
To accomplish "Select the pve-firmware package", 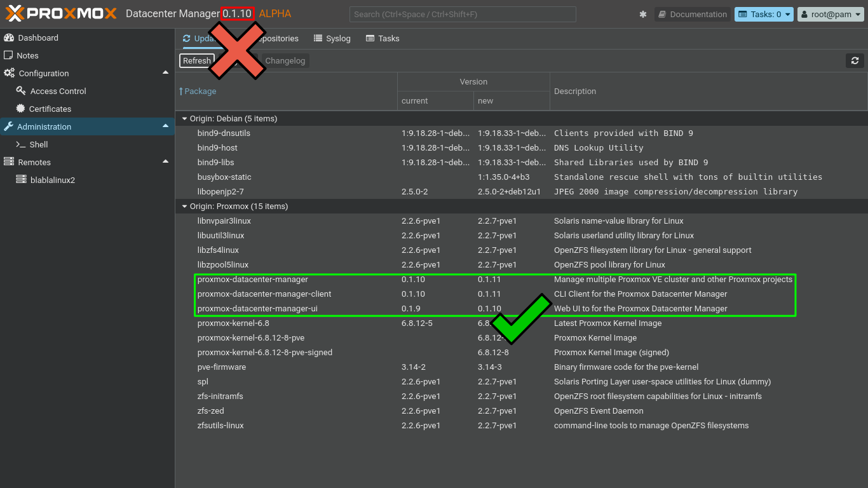I will (x=222, y=367).
